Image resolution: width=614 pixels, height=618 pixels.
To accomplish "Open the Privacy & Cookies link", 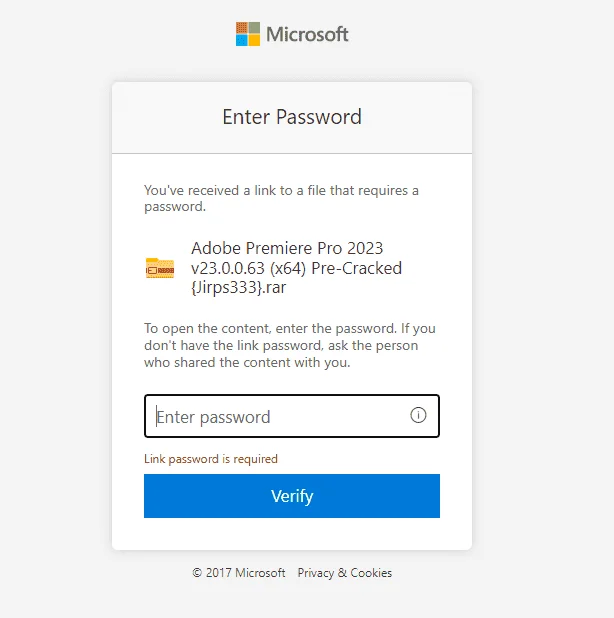I will 345,573.
